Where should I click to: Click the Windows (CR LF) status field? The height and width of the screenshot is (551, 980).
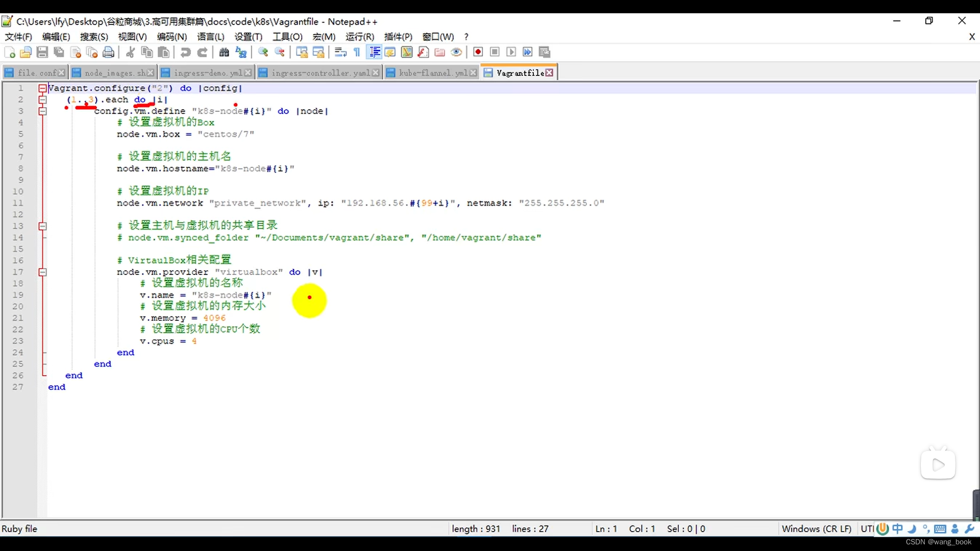click(x=817, y=529)
